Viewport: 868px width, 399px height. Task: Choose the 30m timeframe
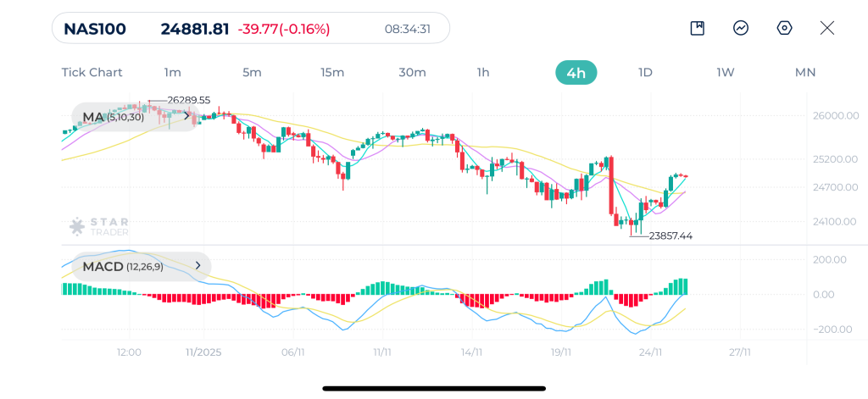click(412, 72)
